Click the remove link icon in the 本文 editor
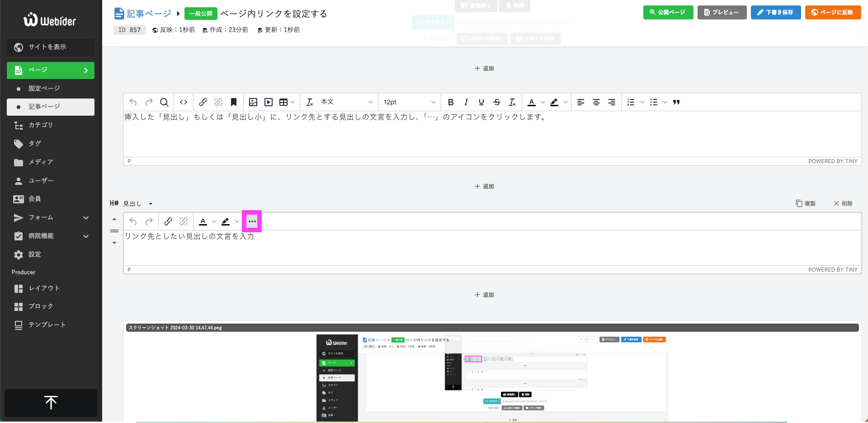 point(218,102)
